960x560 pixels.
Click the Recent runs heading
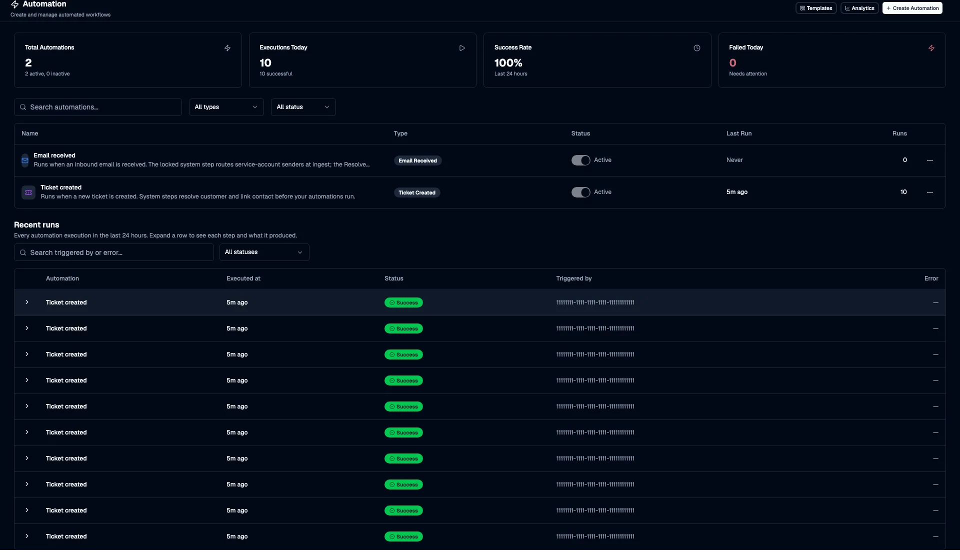(x=36, y=225)
